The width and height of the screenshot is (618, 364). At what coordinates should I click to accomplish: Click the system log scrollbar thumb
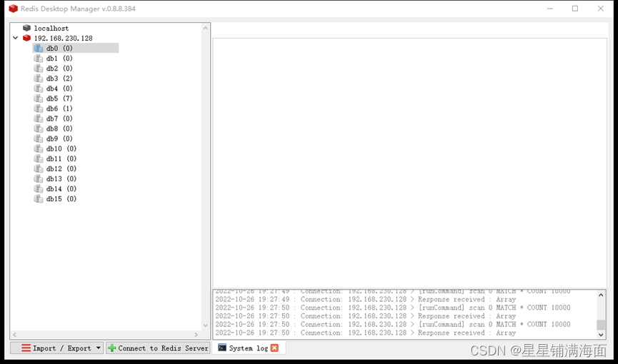pos(601,324)
